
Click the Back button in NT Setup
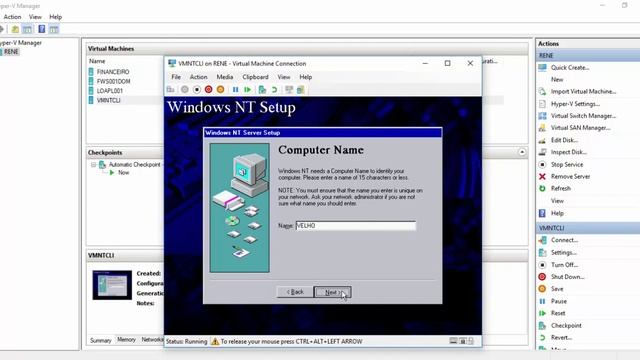(x=295, y=292)
